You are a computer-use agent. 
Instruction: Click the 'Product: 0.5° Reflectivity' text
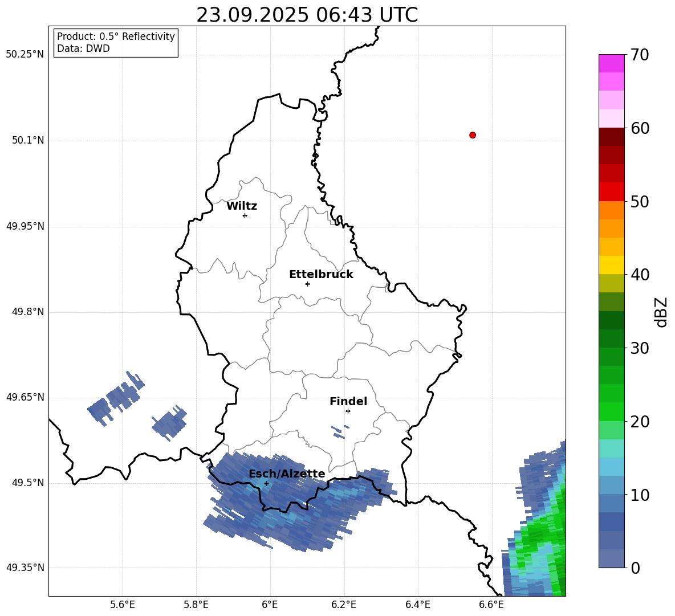coord(116,36)
